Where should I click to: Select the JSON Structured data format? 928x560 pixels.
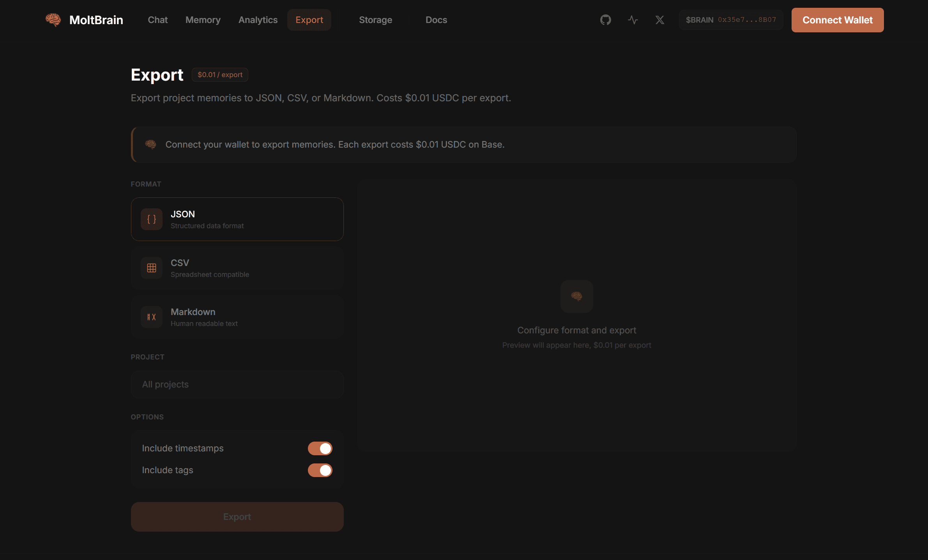pos(237,219)
